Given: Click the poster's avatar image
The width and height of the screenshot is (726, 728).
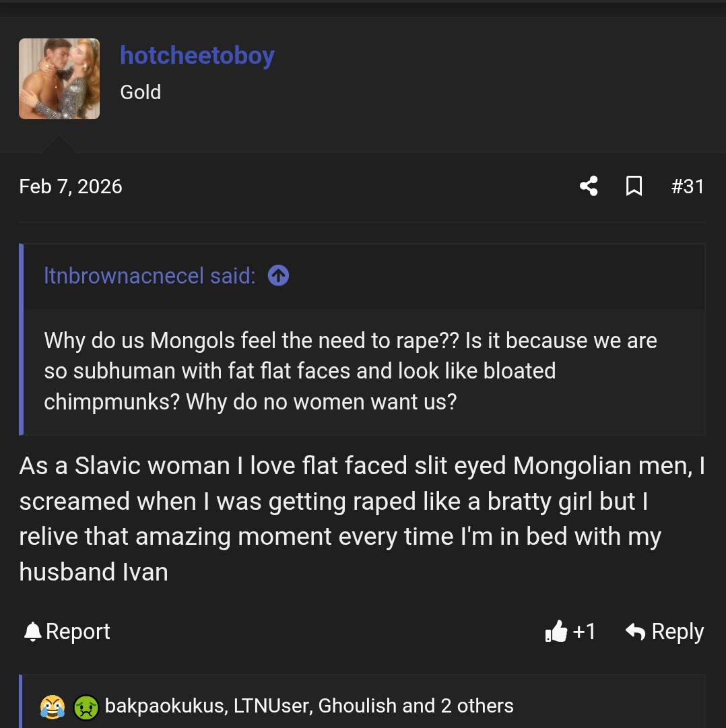Looking at the screenshot, I should click(59, 79).
